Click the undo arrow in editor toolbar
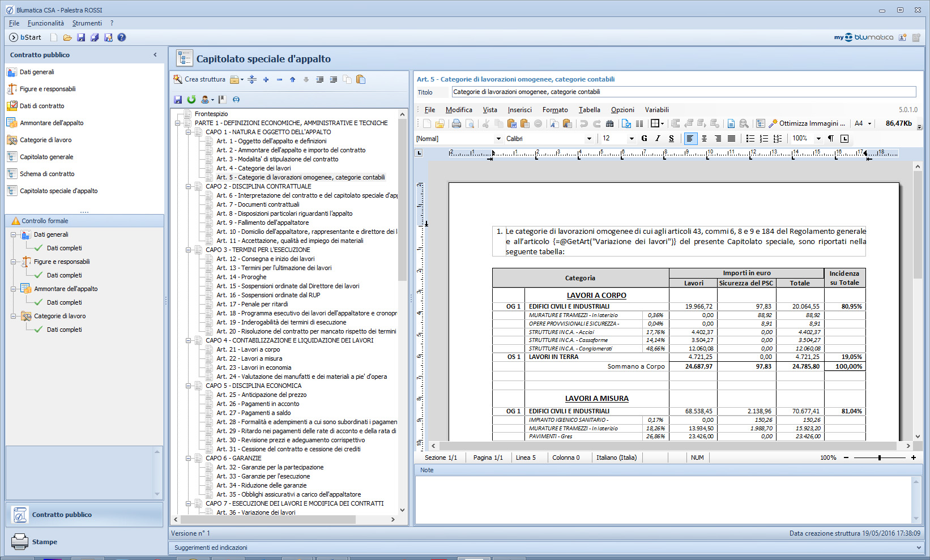930x560 pixels. pos(583,123)
